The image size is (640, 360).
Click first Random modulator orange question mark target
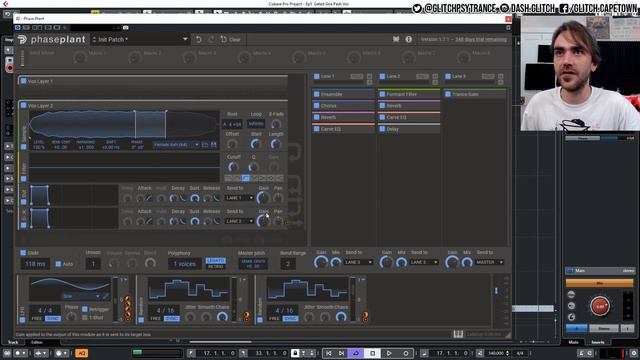247,316
